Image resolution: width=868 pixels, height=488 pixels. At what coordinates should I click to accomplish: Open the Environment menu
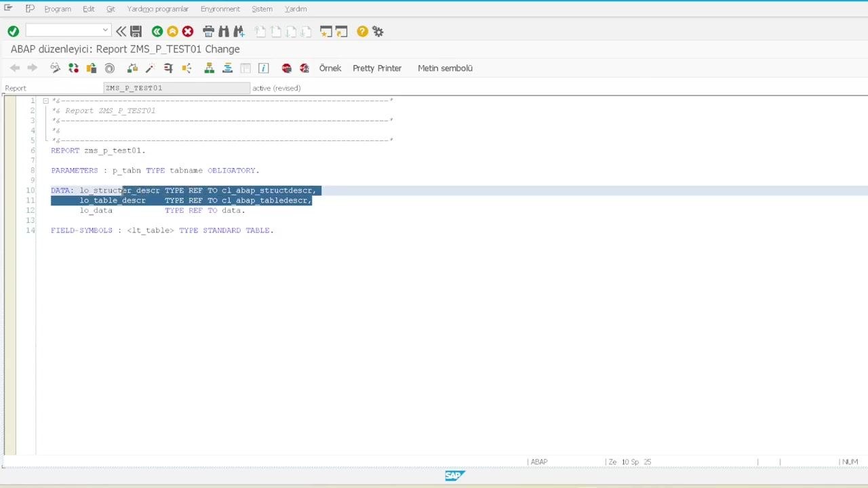(x=220, y=9)
